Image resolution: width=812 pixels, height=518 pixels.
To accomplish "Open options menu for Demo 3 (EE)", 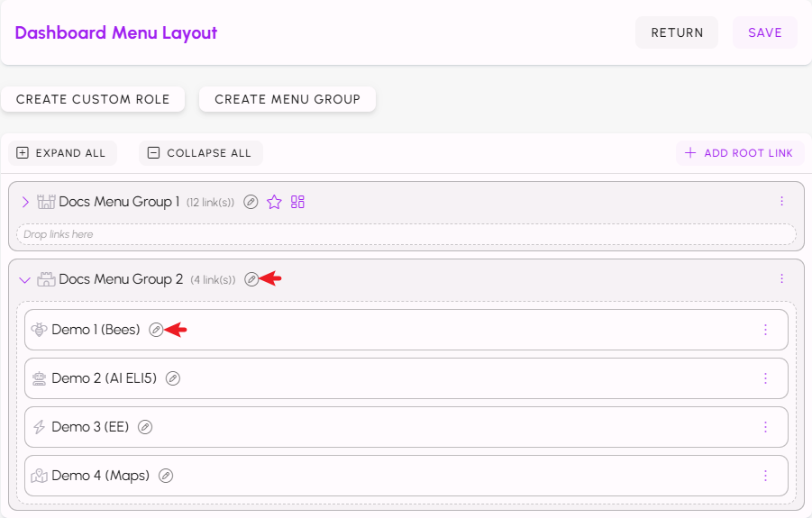I will (765, 427).
